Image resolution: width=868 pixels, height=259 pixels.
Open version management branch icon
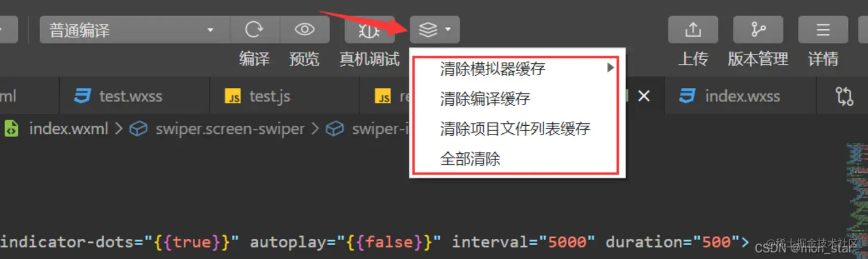pos(758,29)
